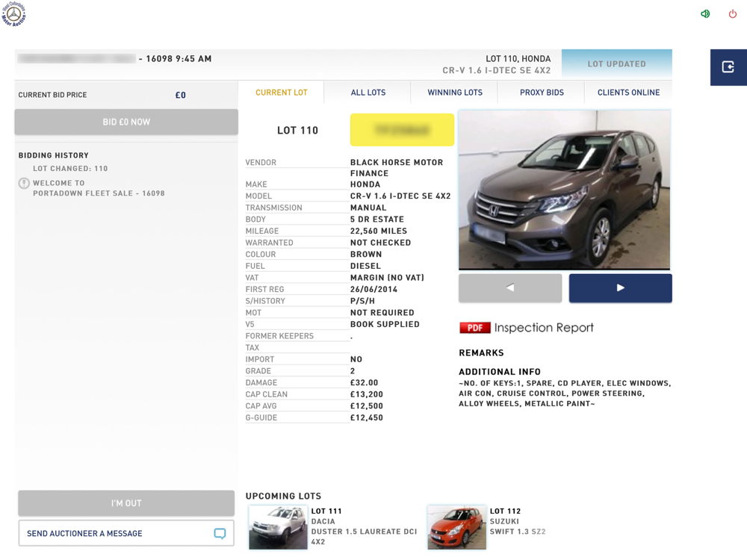Image resolution: width=747 pixels, height=560 pixels.
Task: Click the 'UPCOMING LOTS' heading
Action: [283, 496]
